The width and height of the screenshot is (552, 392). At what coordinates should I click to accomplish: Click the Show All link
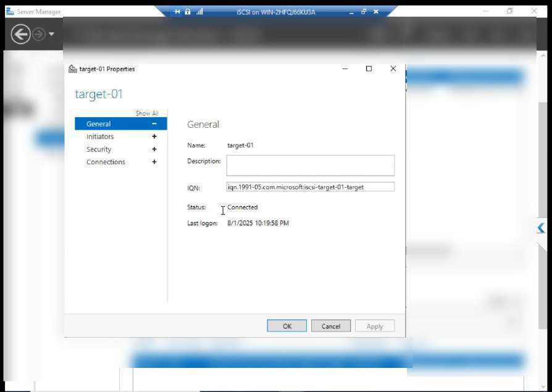pyautogui.click(x=147, y=114)
